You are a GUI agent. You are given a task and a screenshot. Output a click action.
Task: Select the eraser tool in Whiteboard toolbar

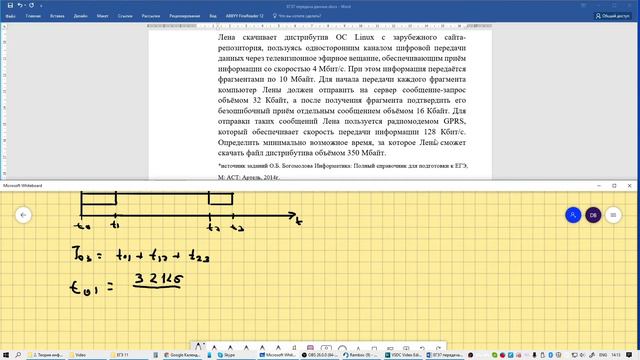(x=310, y=348)
